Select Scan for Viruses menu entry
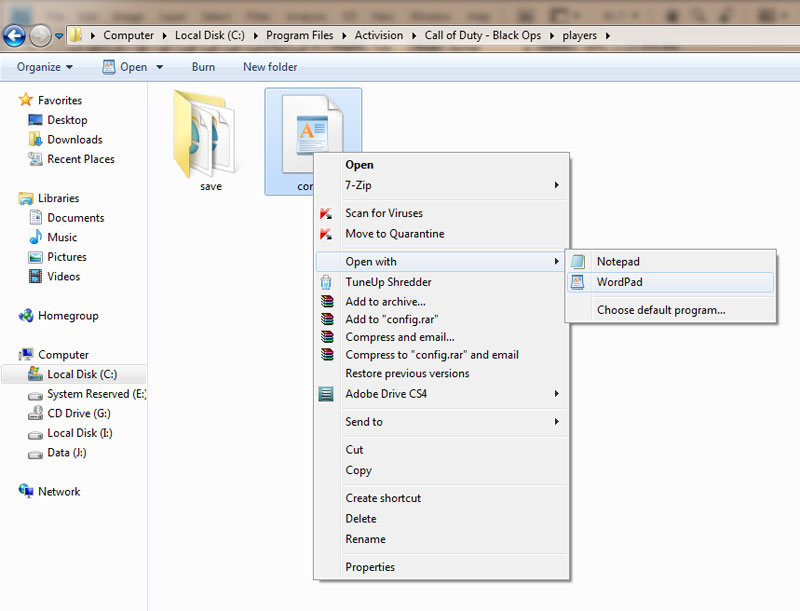 coord(442,213)
